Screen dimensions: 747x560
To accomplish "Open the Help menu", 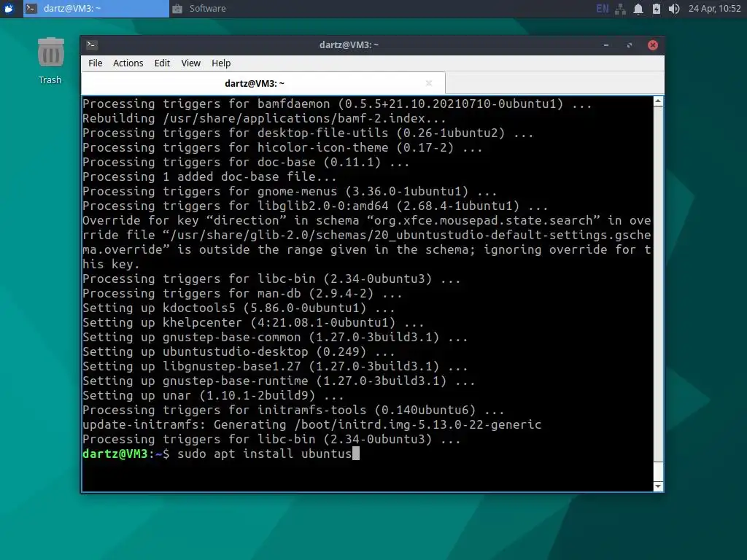I will coord(221,63).
